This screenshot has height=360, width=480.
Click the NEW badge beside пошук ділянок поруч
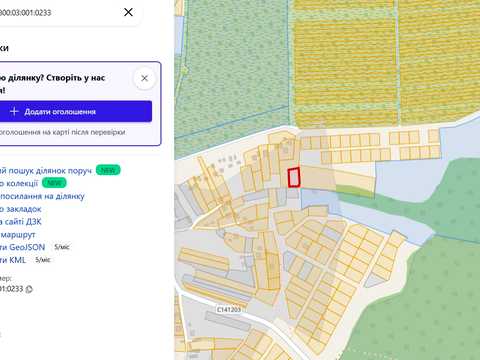(108, 170)
